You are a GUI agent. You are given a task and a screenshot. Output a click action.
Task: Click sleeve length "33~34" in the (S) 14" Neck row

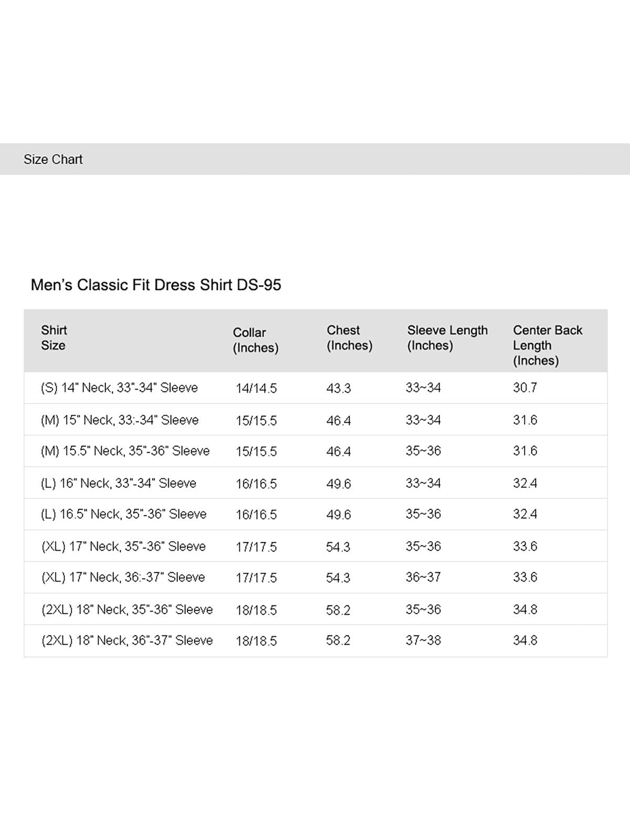coord(423,387)
